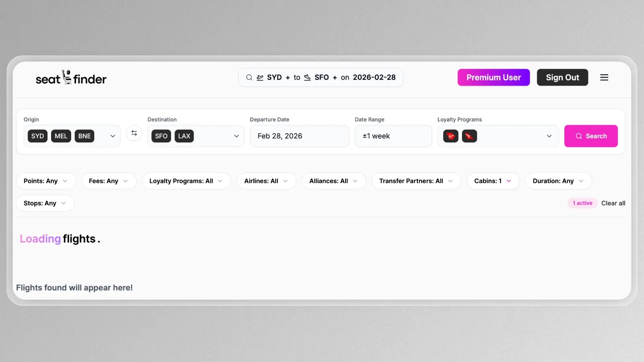
Task: Open the Departure Date field Feb 28, 2026
Action: click(299, 136)
